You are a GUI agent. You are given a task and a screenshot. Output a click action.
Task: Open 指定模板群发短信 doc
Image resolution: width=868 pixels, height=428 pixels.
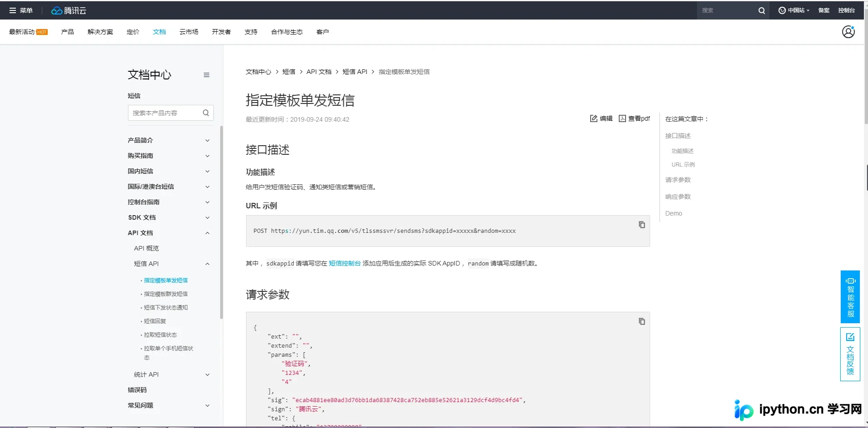166,294
